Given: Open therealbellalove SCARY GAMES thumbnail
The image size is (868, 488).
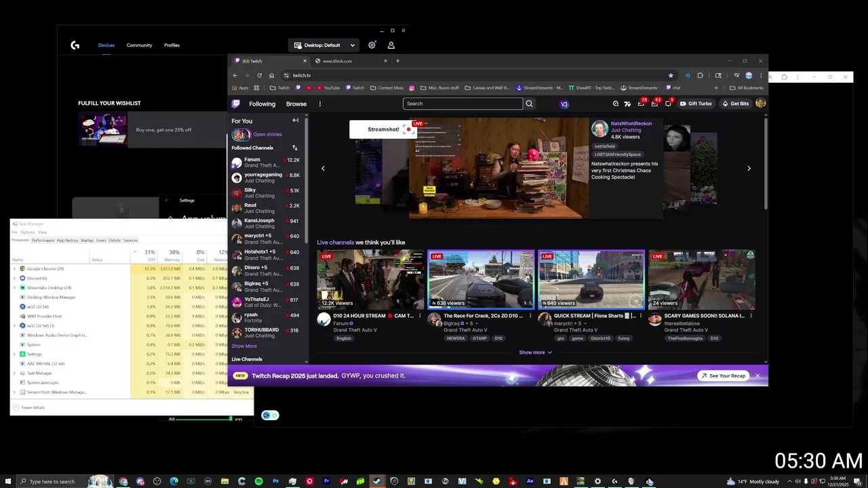Looking at the screenshot, I should point(702,279).
